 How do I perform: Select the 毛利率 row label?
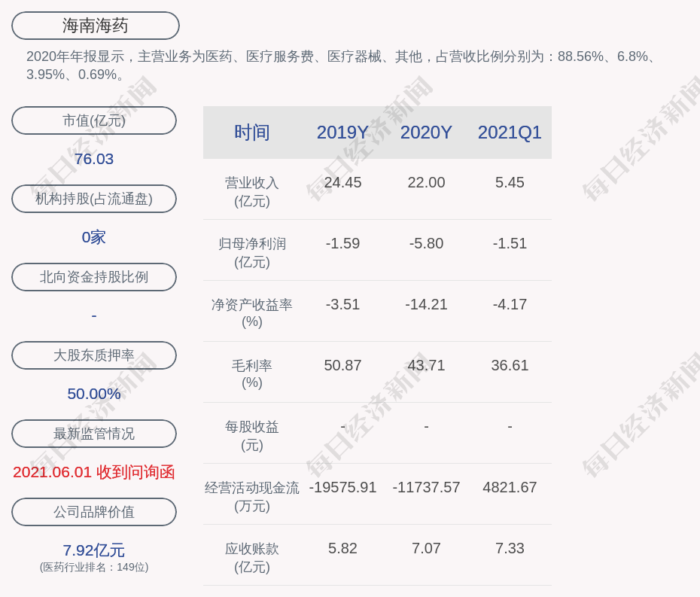pos(252,373)
